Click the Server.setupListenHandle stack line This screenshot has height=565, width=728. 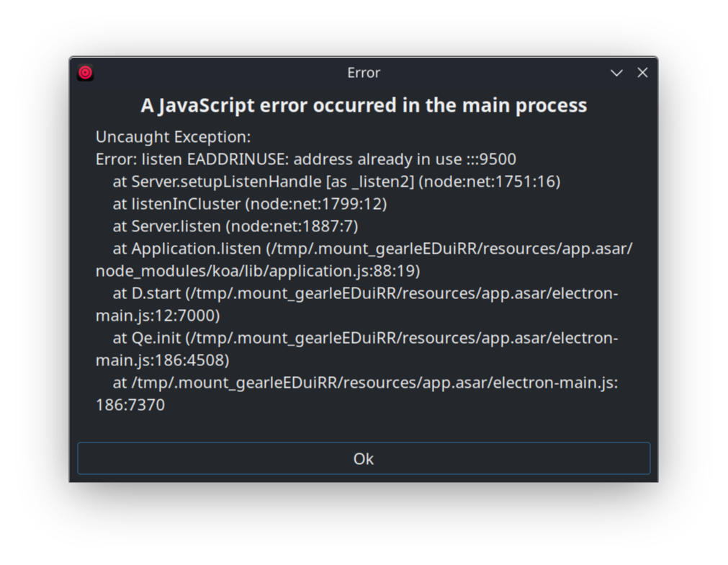[x=336, y=182]
